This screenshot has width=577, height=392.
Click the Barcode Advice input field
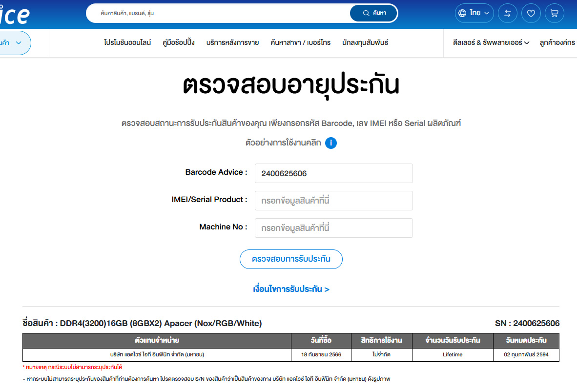[x=333, y=173]
